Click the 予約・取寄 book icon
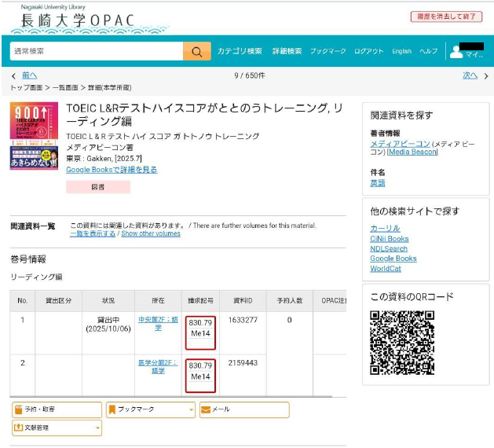Viewport: 494px width, 448px height. 19,409
